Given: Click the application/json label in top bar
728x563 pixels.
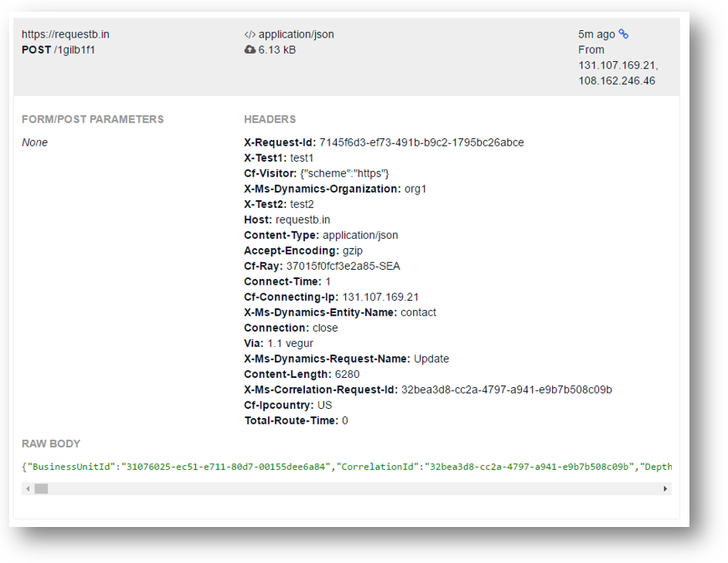Looking at the screenshot, I should click(297, 34).
